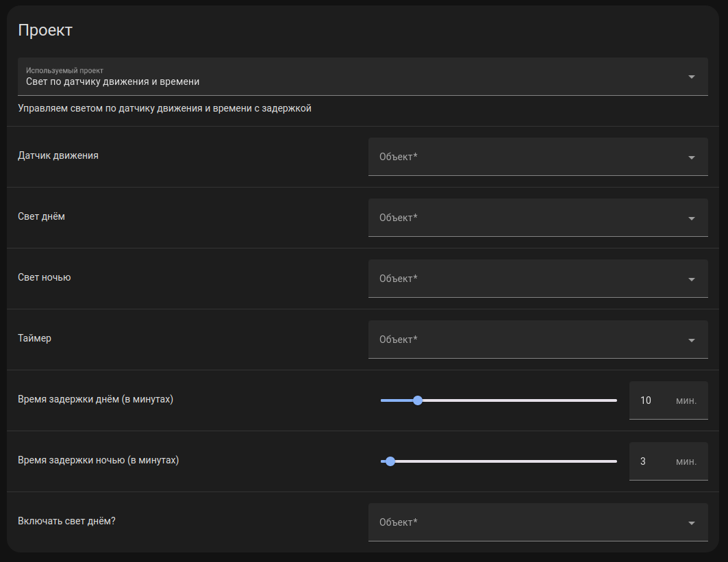
Task: Click the "Таймер" dropdown arrow
Action: point(692,340)
